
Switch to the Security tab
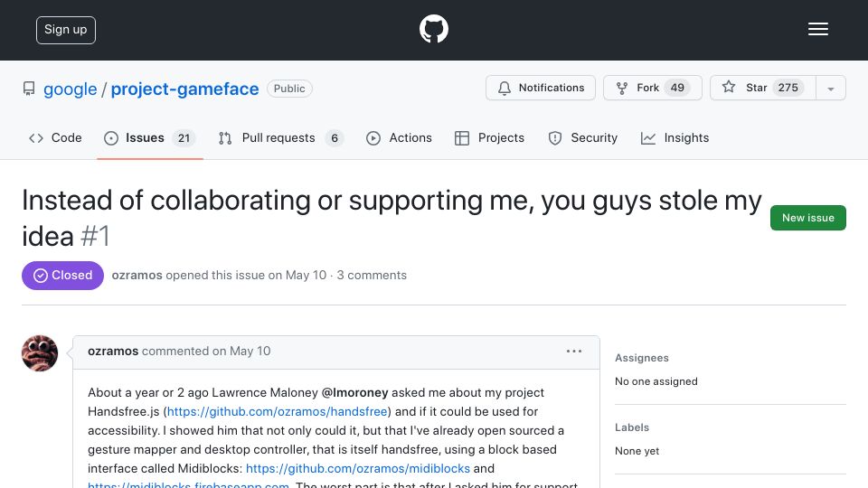(583, 137)
